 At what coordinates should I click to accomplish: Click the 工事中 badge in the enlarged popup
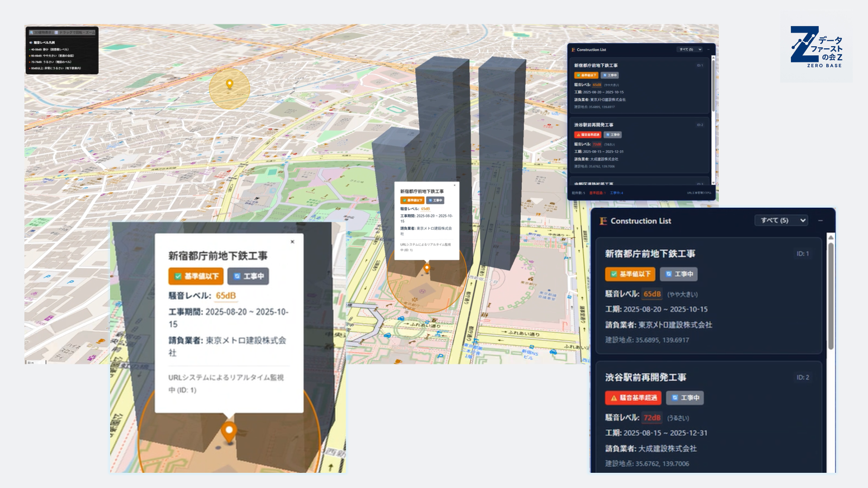(x=248, y=276)
